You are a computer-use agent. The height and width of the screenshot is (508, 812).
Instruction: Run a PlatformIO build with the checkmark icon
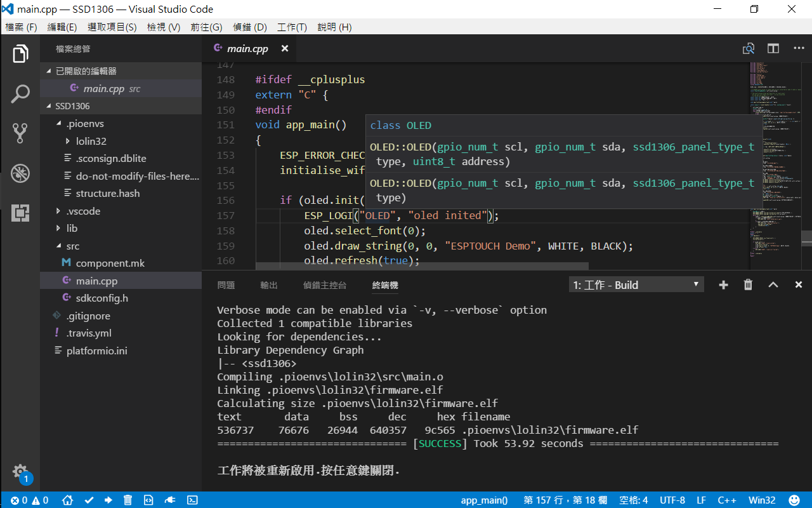coord(89,500)
